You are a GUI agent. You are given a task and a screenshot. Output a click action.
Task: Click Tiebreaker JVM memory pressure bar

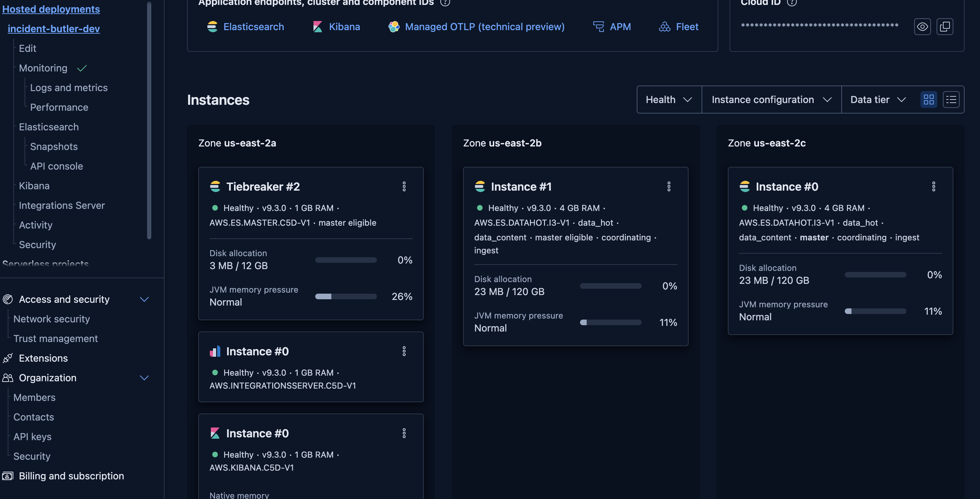click(345, 296)
